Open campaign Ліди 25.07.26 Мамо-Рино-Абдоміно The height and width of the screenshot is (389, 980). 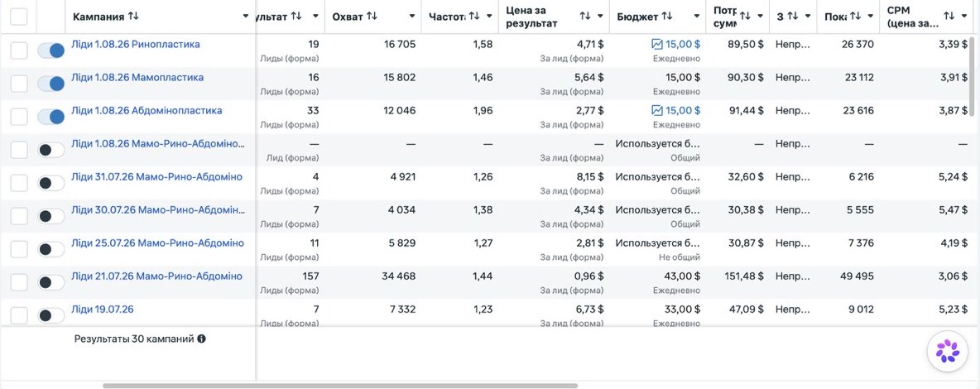pyautogui.click(x=157, y=243)
